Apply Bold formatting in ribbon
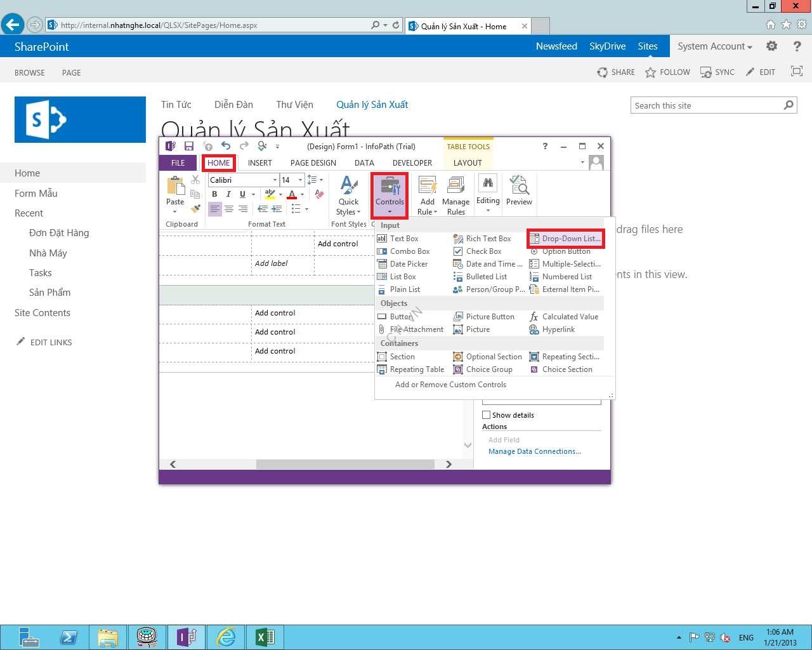812x650 pixels. [214, 194]
